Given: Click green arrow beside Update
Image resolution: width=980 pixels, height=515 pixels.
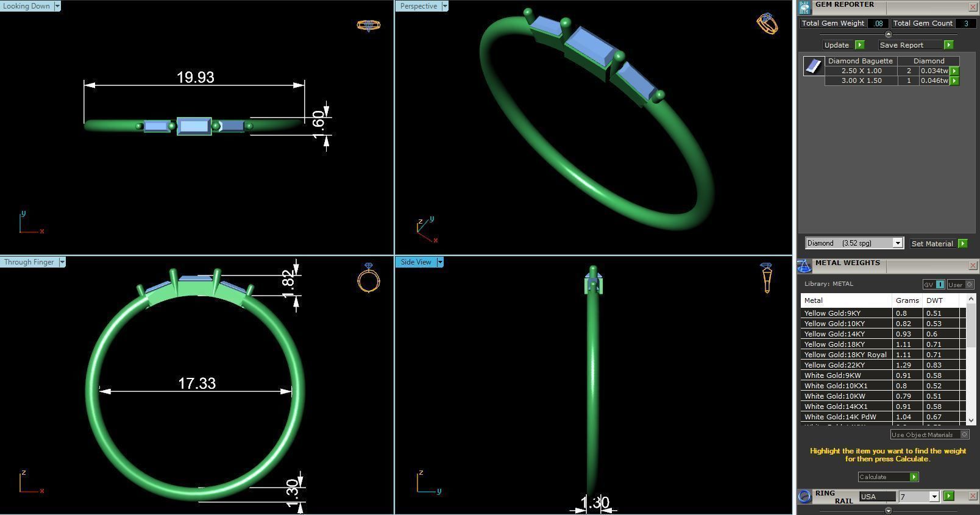Looking at the screenshot, I should pos(859,45).
